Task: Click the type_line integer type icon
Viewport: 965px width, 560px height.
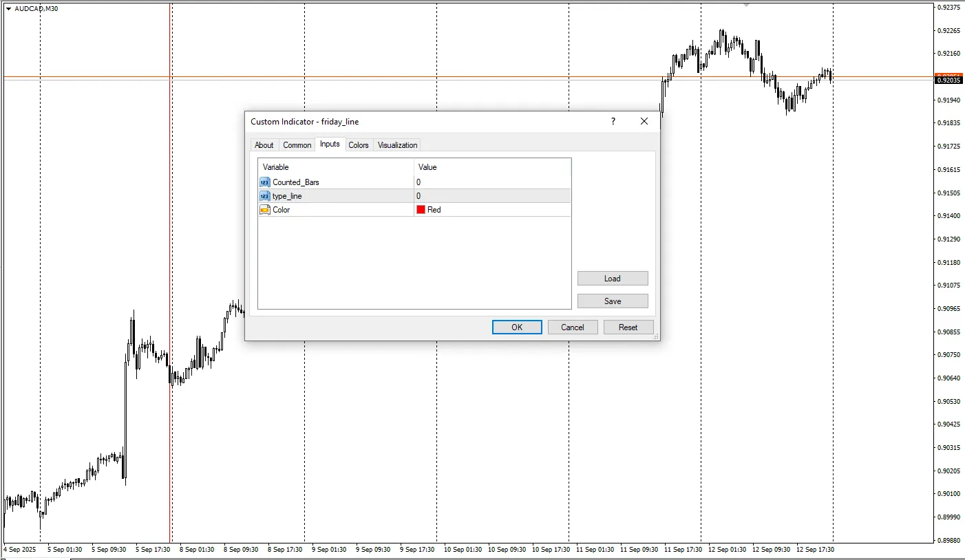Action: click(x=265, y=196)
